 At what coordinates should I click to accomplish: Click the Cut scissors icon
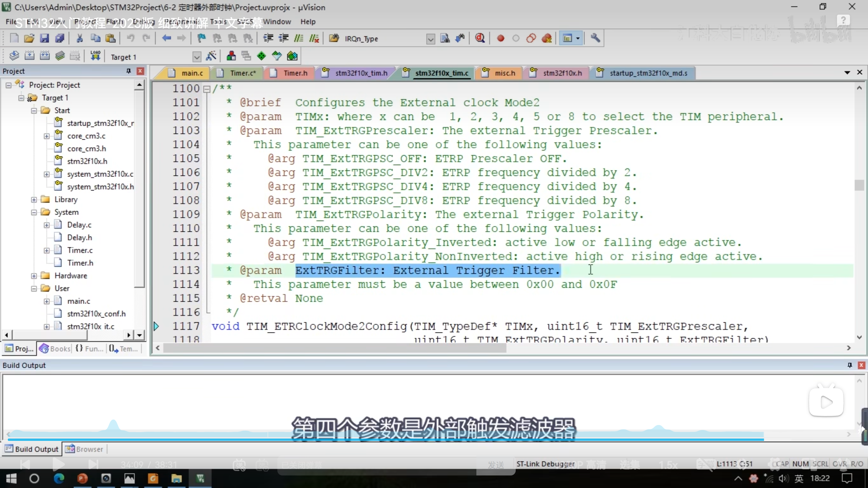tap(80, 38)
